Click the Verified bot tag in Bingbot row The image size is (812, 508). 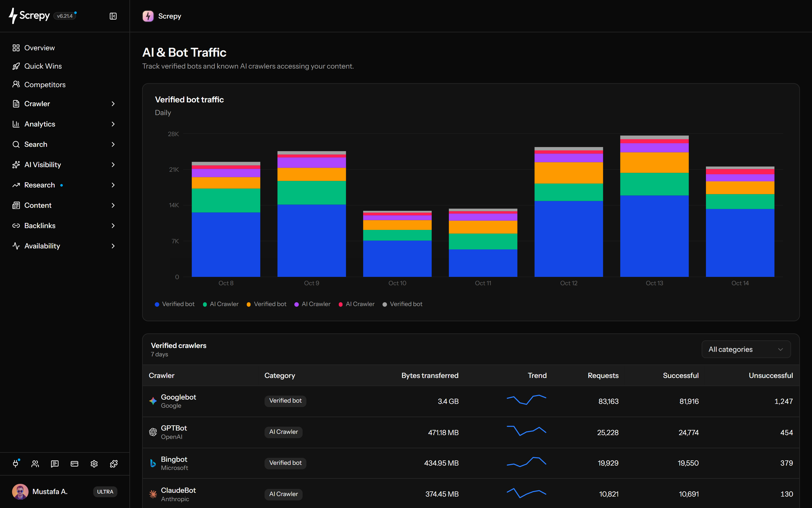click(x=285, y=463)
